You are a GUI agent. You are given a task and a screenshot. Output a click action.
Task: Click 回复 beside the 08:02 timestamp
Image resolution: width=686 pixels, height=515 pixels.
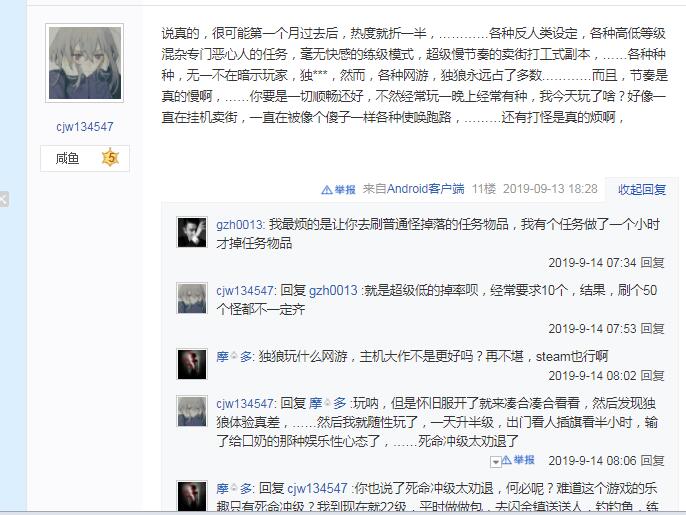coord(652,376)
